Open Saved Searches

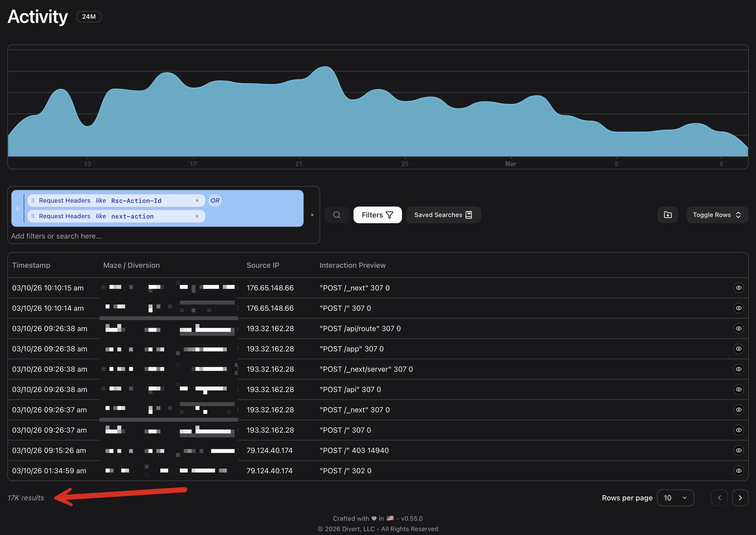(x=443, y=215)
